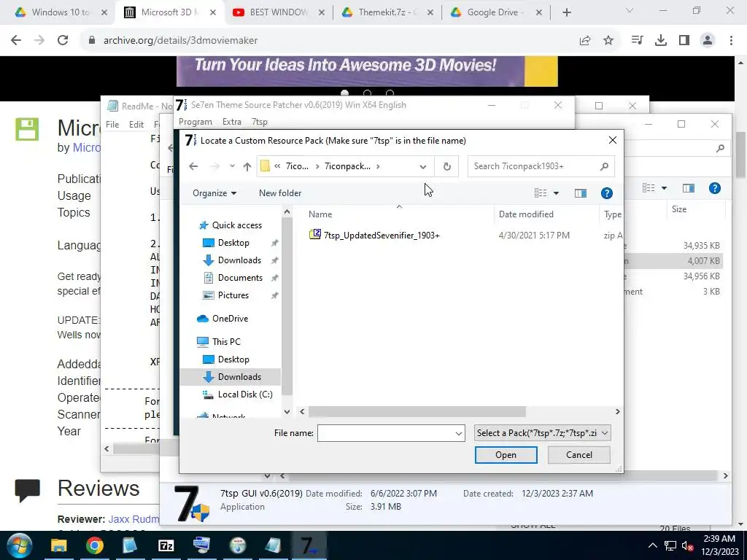The height and width of the screenshot is (560, 747).
Task: Toggle Chrome side panel
Action: pos(684,41)
